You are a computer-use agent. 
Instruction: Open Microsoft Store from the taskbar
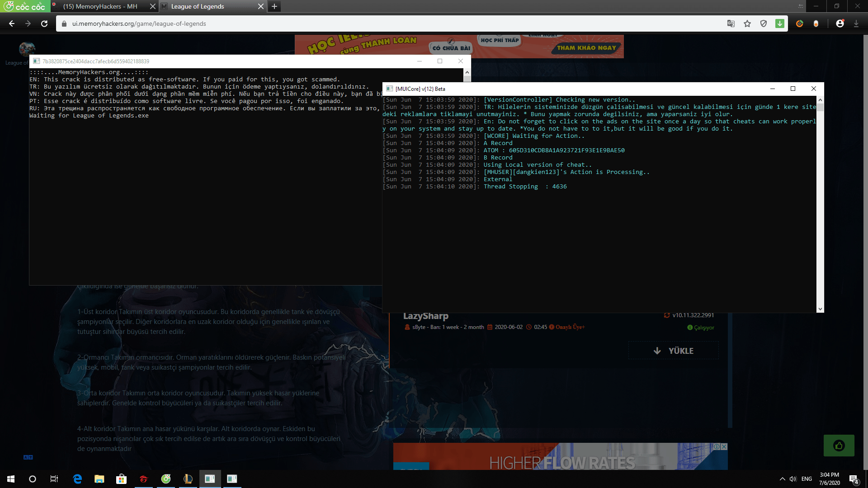[122, 479]
